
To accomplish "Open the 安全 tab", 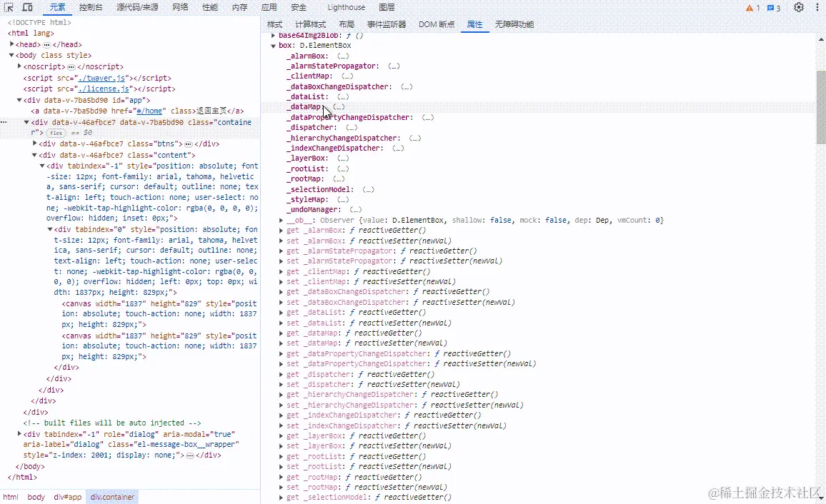I will click(x=299, y=7).
